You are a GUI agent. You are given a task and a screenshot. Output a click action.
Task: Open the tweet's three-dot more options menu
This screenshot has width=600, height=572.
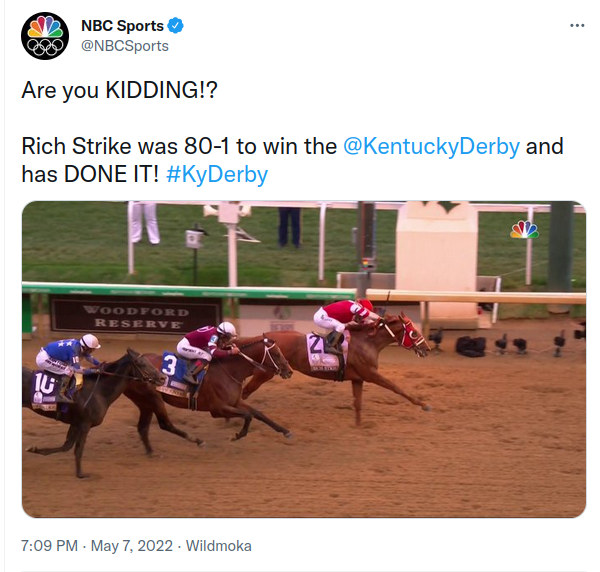click(576, 26)
